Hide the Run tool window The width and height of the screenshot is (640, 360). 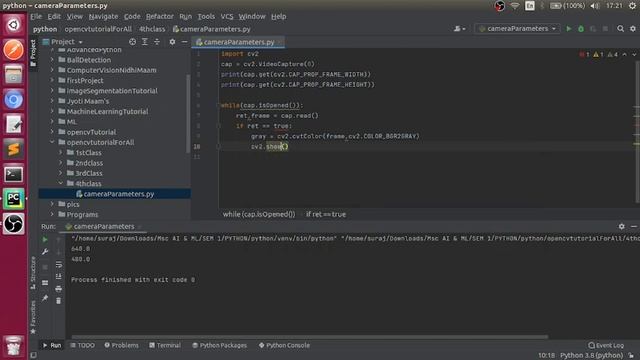(633, 226)
